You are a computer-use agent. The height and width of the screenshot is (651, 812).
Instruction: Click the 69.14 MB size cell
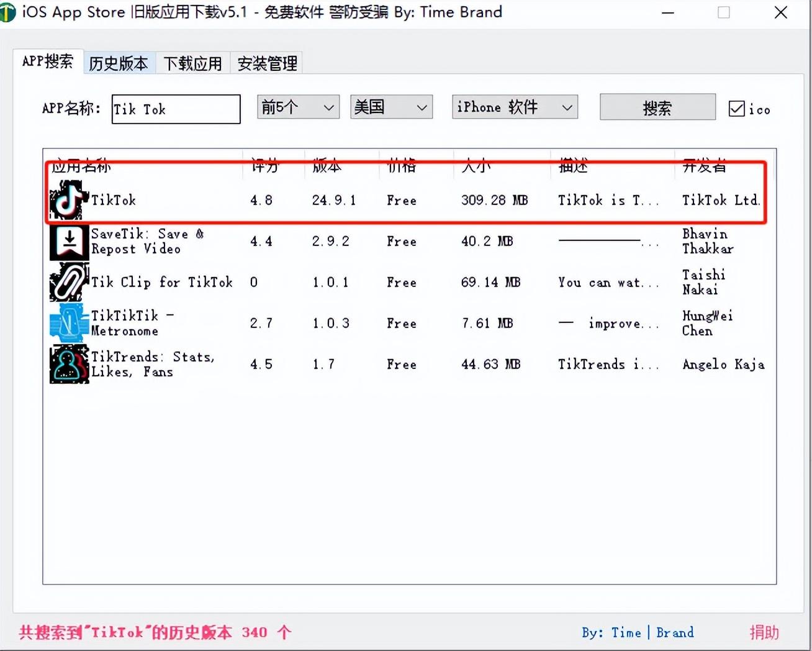[x=490, y=282]
